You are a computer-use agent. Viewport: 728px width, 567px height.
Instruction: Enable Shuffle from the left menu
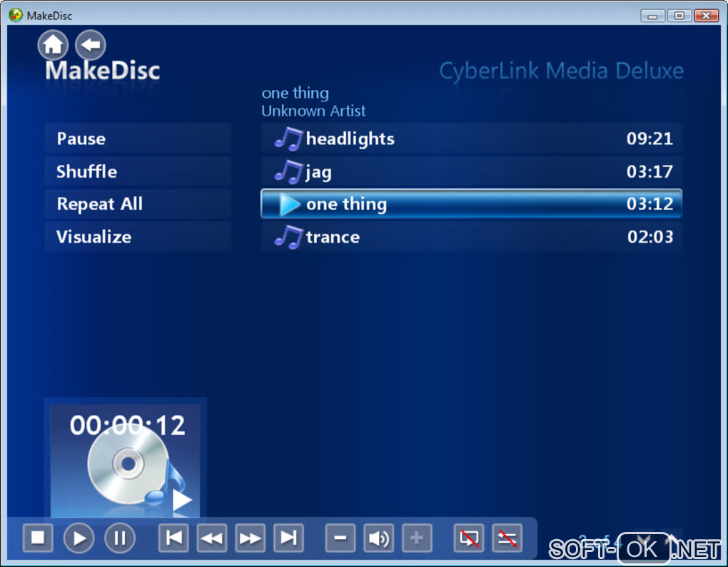138,171
